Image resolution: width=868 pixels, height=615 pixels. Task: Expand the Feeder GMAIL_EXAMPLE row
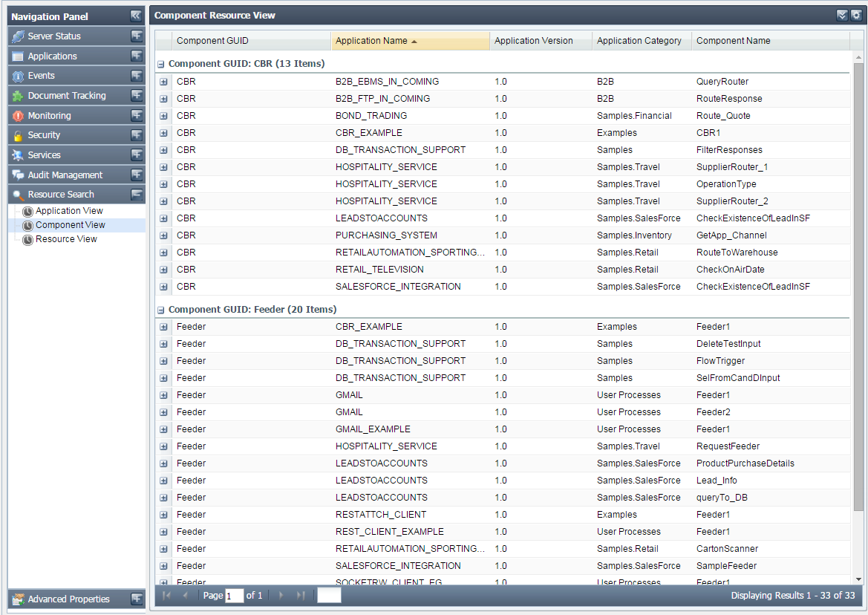coord(163,429)
